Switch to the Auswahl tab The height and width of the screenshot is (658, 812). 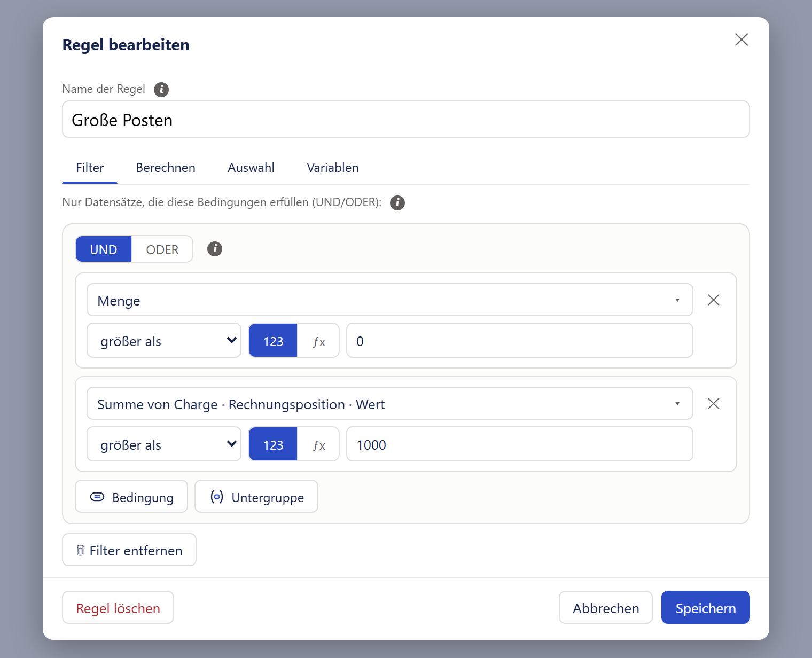[x=251, y=168]
